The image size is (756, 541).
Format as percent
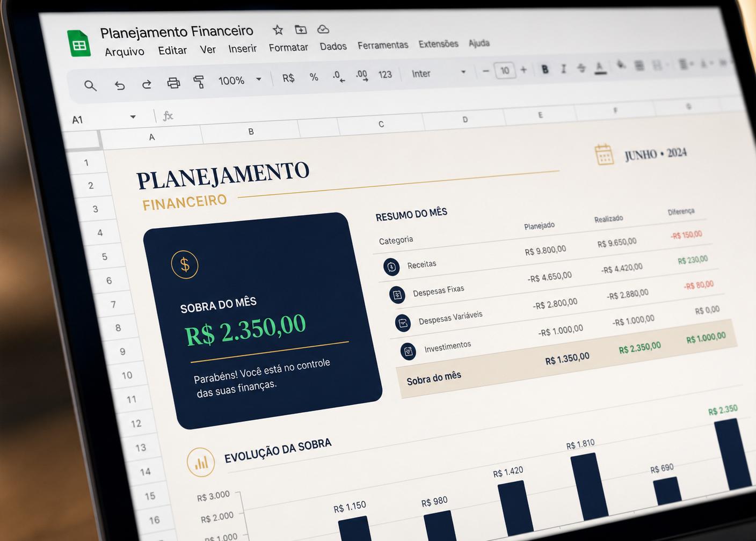[x=314, y=77]
